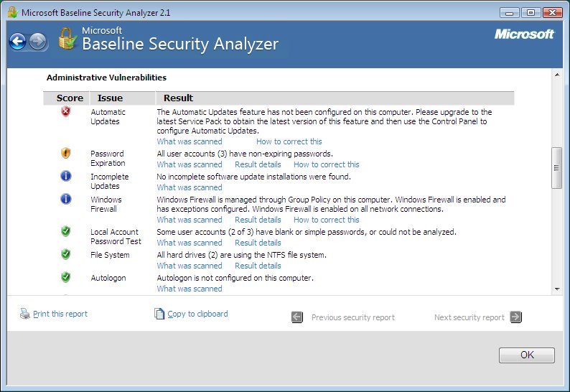Click the OK button
Image resolution: width=570 pixels, height=392 pixels.
[527, 355]
